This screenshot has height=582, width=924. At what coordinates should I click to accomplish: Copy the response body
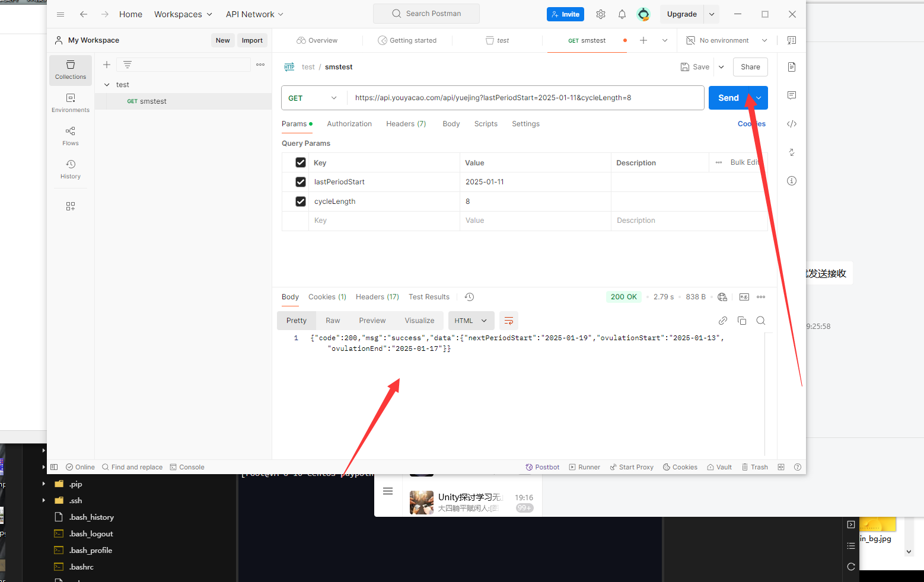(742, 321)
